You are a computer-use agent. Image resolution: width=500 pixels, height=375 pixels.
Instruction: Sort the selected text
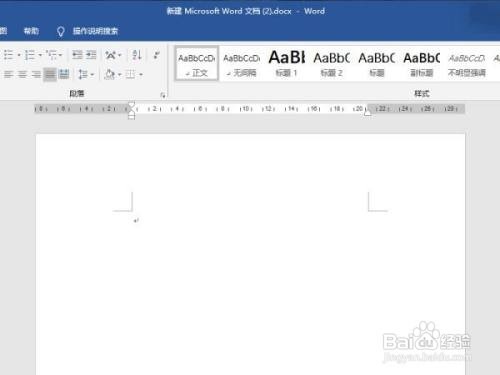[x=137, y=55]
